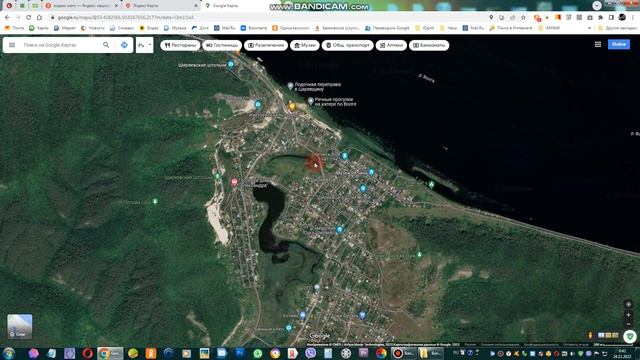Toggle the Слои map layers thumbnail
Image resolution: width=640 pixels, height=360 pixels.
(20, 326)
